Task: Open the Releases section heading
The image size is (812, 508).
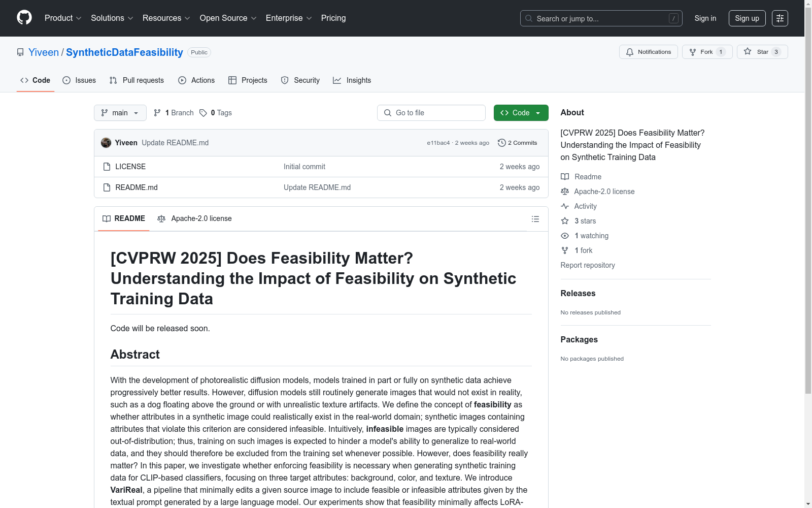Action: 578,293
